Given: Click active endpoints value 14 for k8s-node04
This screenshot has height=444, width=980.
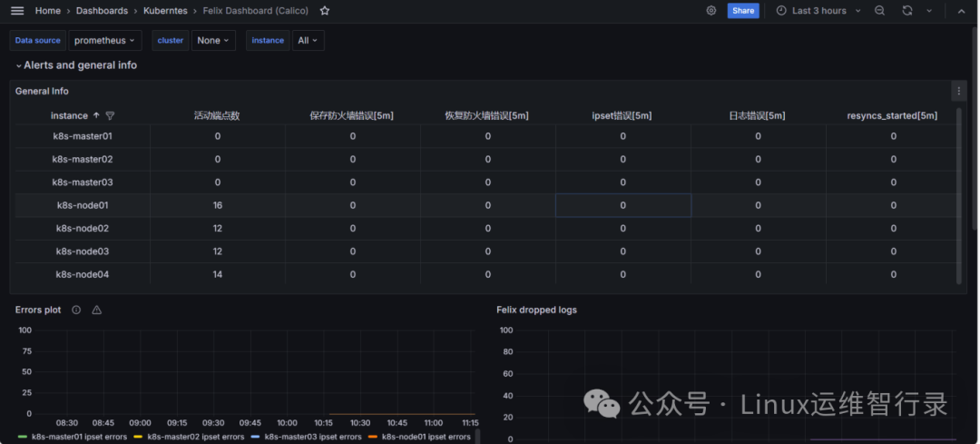Looking at the screenshot, I should (218, 274).
